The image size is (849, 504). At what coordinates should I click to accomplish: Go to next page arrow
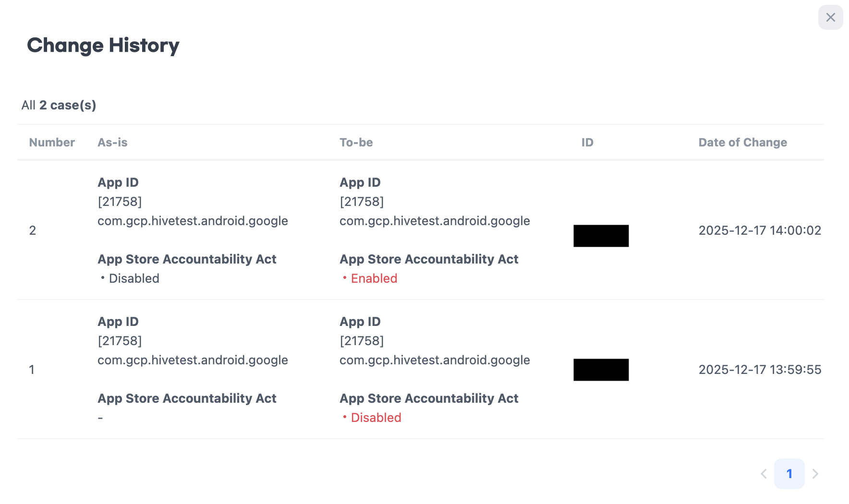pyautogui.click(x=815, y=474)
